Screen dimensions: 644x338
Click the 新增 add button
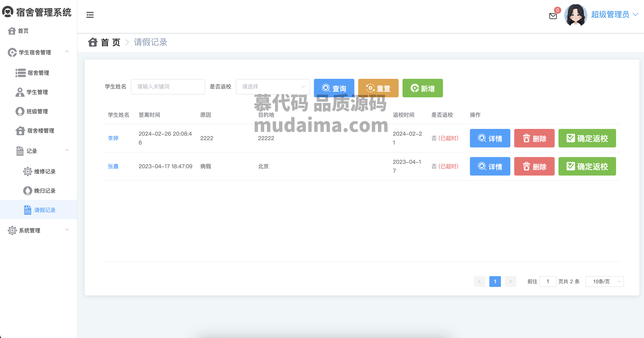pos(423,88)
